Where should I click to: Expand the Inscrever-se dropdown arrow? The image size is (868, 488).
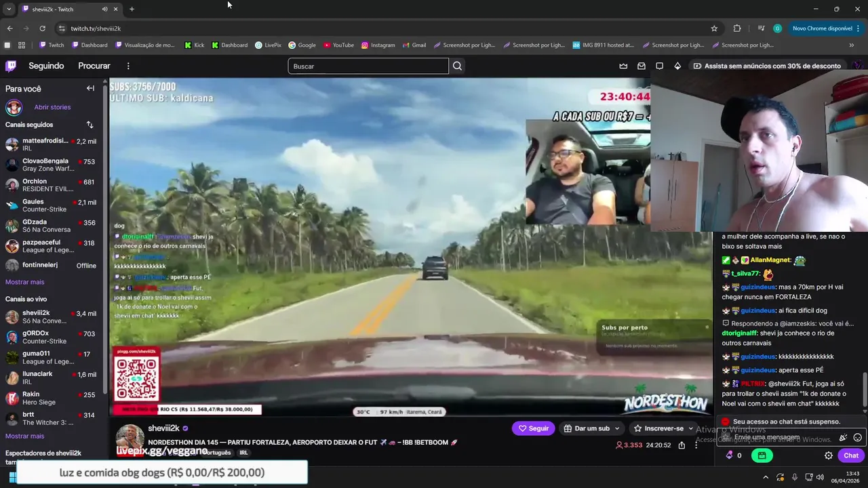coord(690,428)
